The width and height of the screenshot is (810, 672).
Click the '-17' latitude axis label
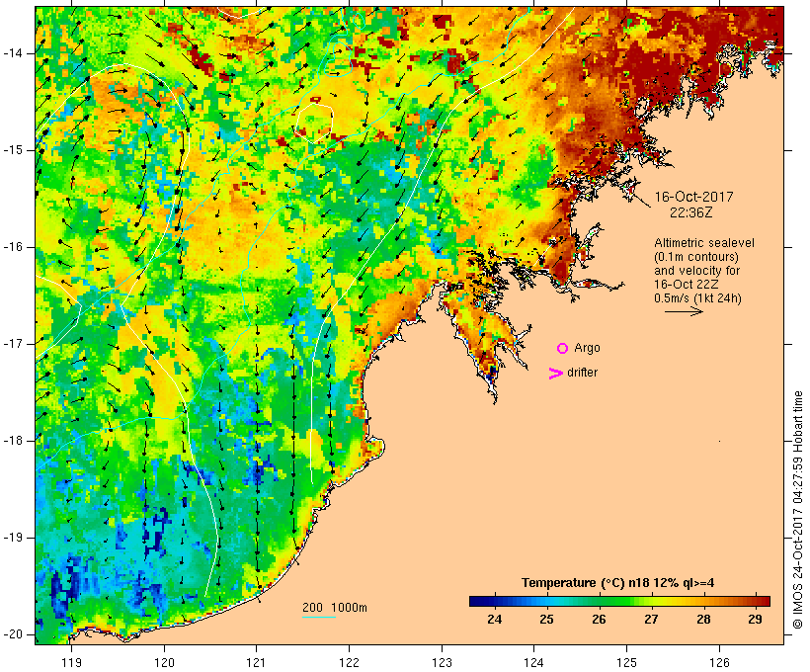(13, 344)
